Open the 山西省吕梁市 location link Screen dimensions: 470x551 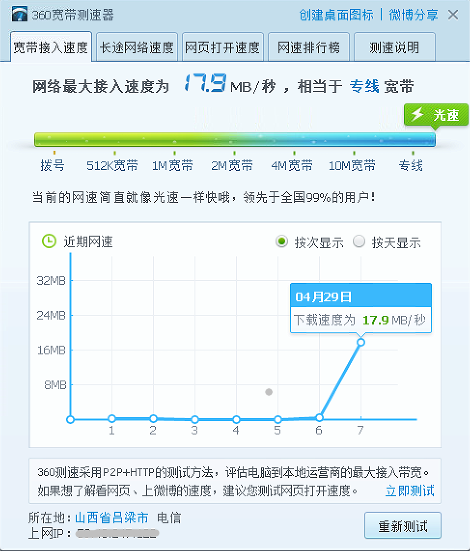click(x=111, y=518)
